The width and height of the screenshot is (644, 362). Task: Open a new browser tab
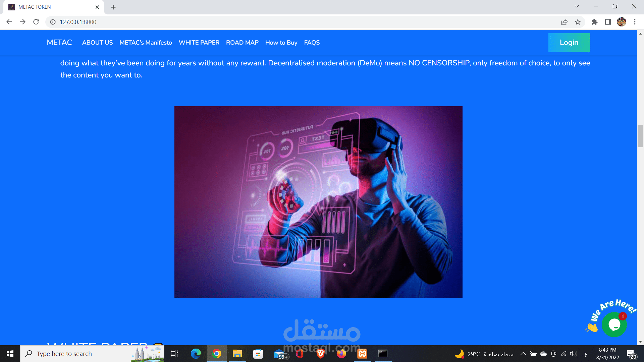pyautogui.click(x=113, y=7)
